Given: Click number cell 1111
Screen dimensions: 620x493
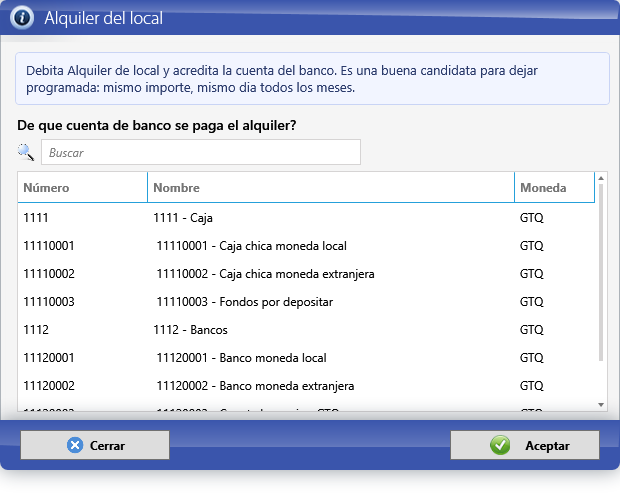Looking at the screenshot, I should (x=36, y=218).
